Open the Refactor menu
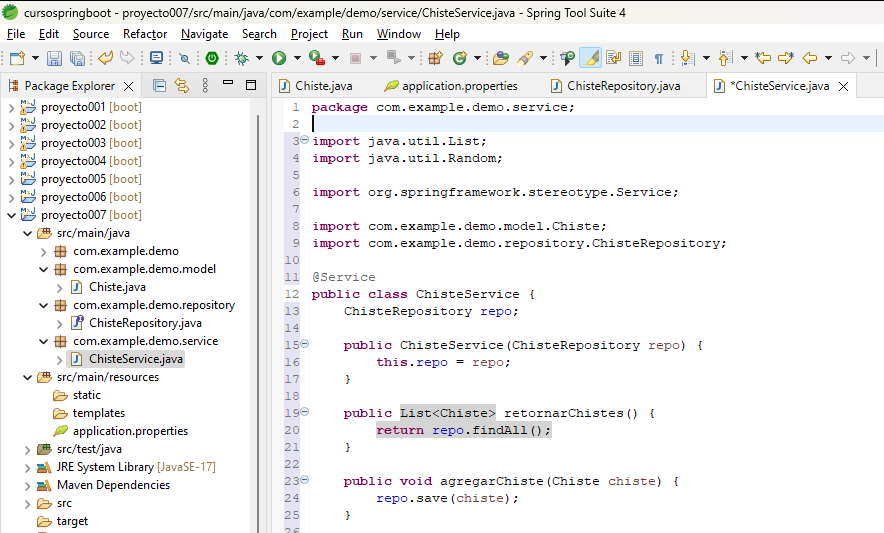 pyautogui.click(x=145, y=34)
